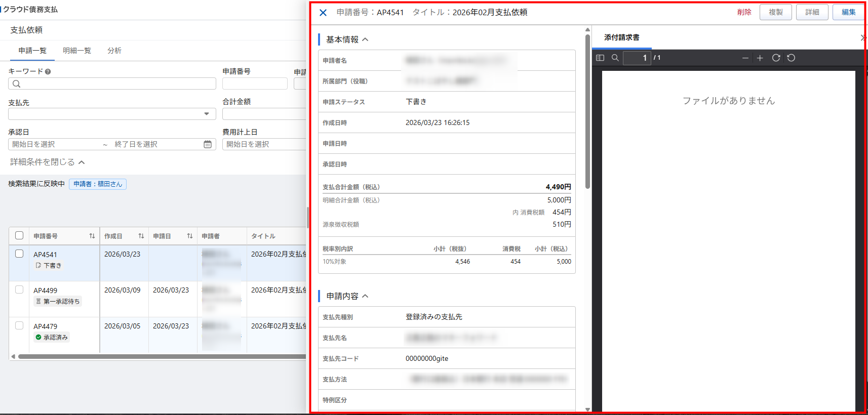This screenshot has width=868, height=415.
Task: Check the AP4499 row checkbox
Action: pos(19,289)
